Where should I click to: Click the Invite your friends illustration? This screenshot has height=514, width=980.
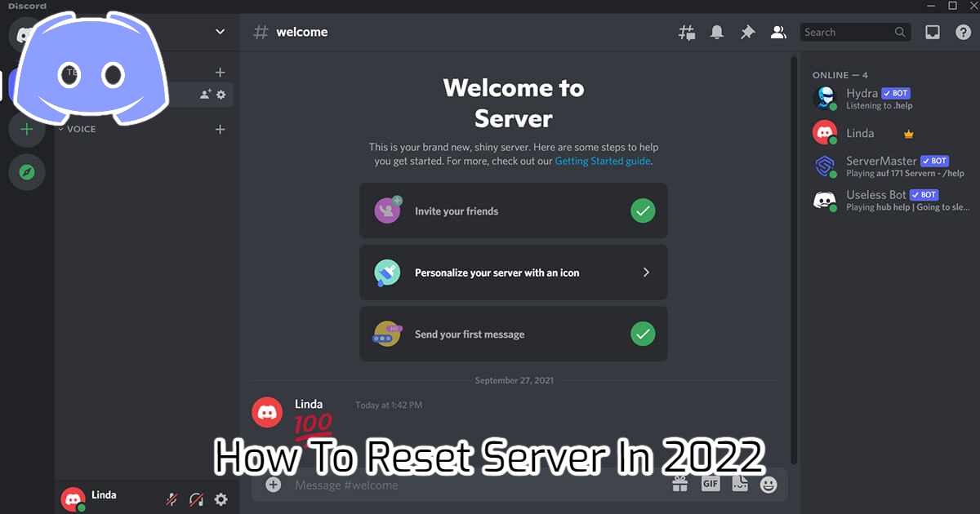388,210
